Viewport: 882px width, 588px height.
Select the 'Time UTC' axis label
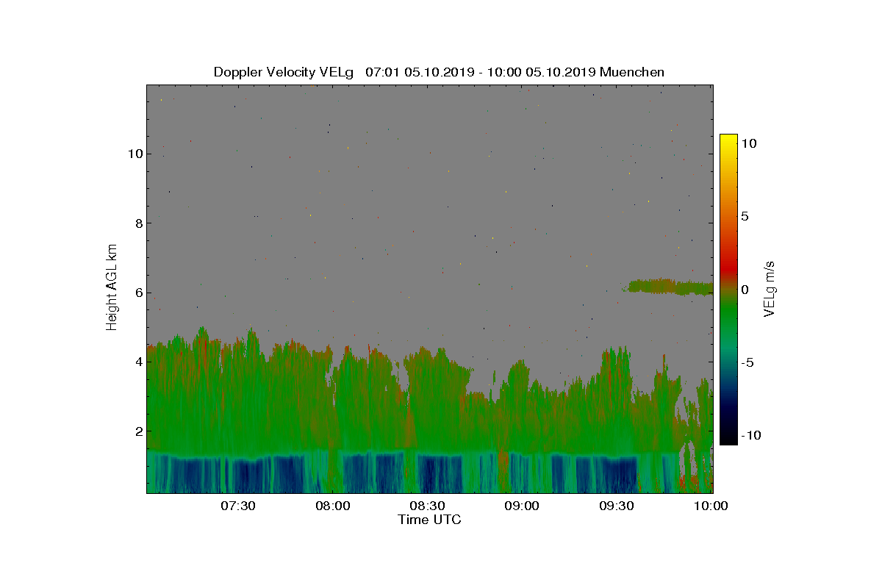[430, 520]
